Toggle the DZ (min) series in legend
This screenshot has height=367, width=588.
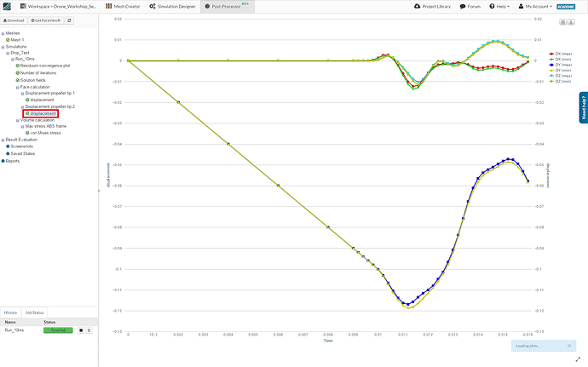point(560,81)
